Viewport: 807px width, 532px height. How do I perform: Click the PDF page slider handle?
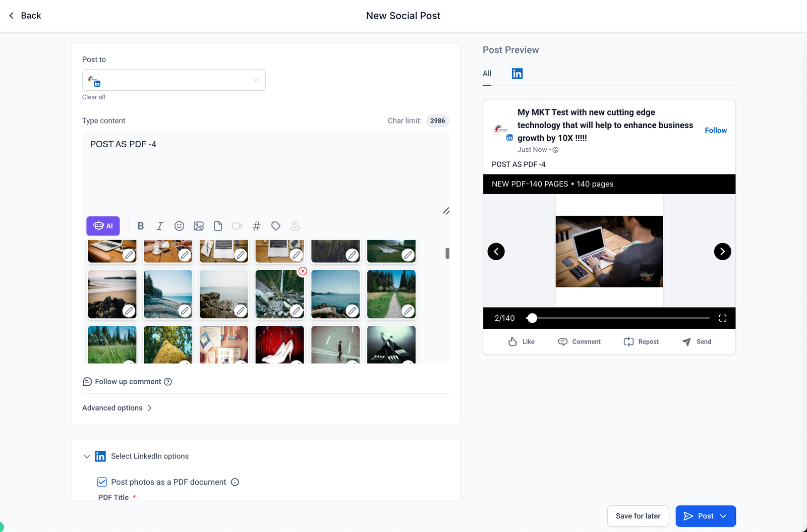point(532,318)
